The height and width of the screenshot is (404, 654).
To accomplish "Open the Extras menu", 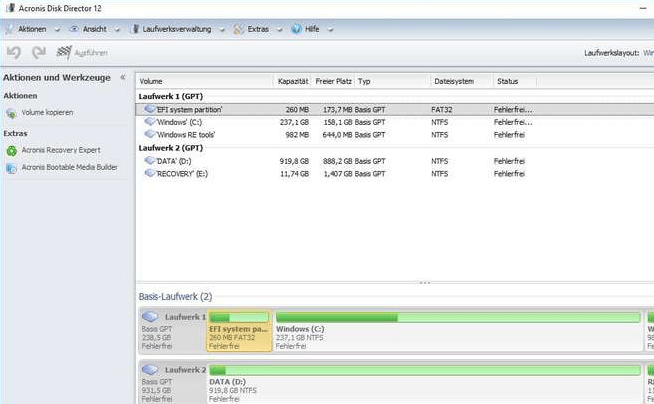I will (x=258, y=29).
